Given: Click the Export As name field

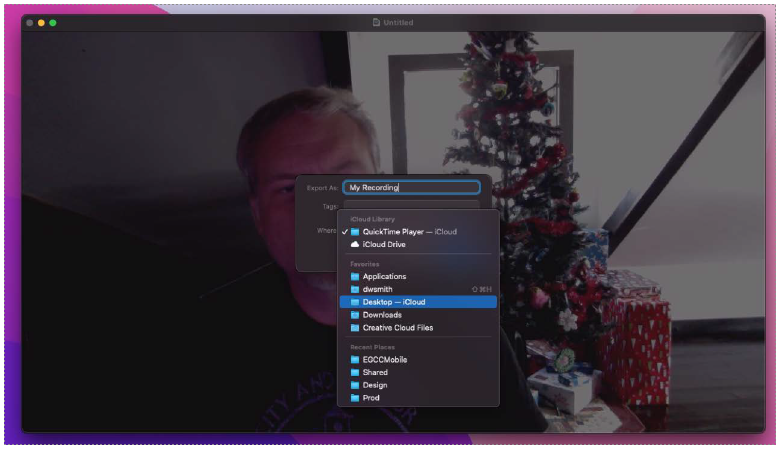Looking at the screenshot, I should (x=411, y=187).
